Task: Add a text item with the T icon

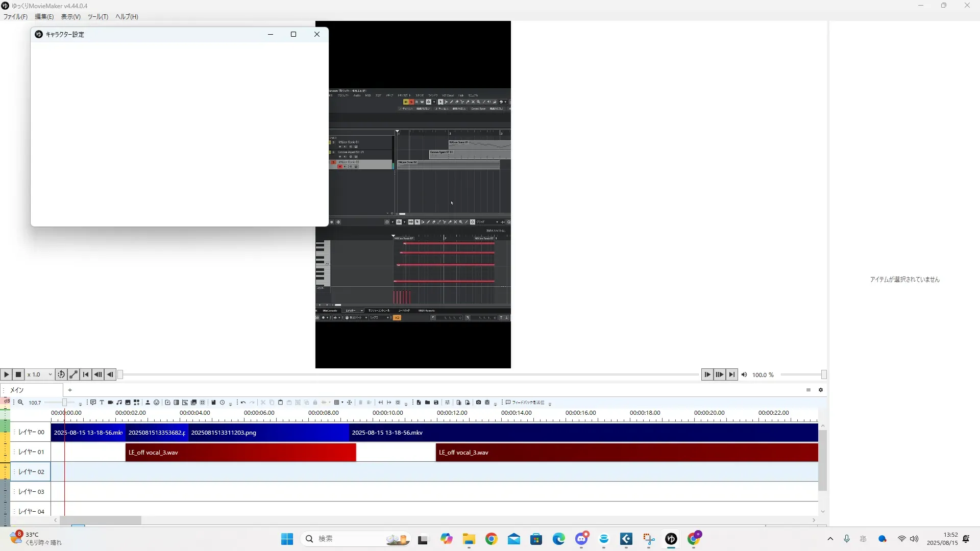Action: point(102,403)
